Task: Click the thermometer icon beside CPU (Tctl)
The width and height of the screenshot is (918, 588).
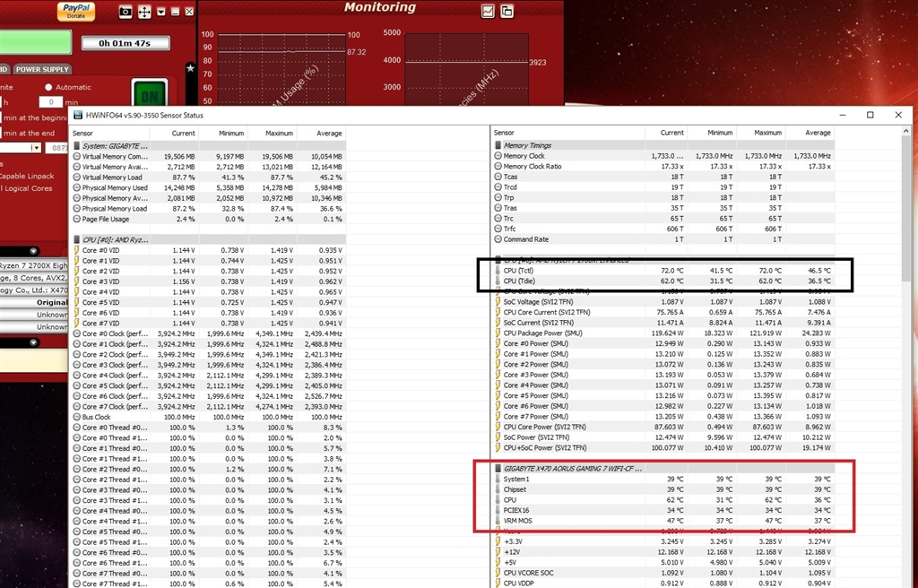Action: coord(498,271)
